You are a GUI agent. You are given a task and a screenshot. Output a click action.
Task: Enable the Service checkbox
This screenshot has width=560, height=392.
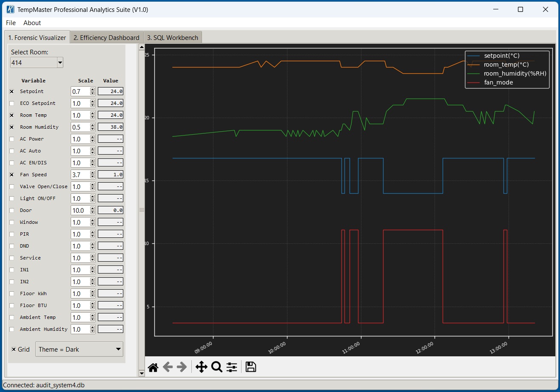[x=12, y=258]
